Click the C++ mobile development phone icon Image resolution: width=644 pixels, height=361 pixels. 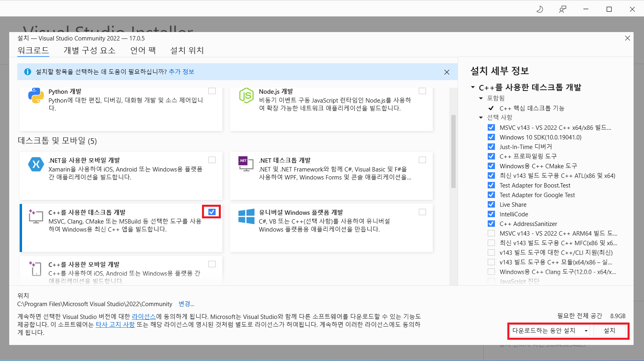pyautogui.click(x=36, y=268)
